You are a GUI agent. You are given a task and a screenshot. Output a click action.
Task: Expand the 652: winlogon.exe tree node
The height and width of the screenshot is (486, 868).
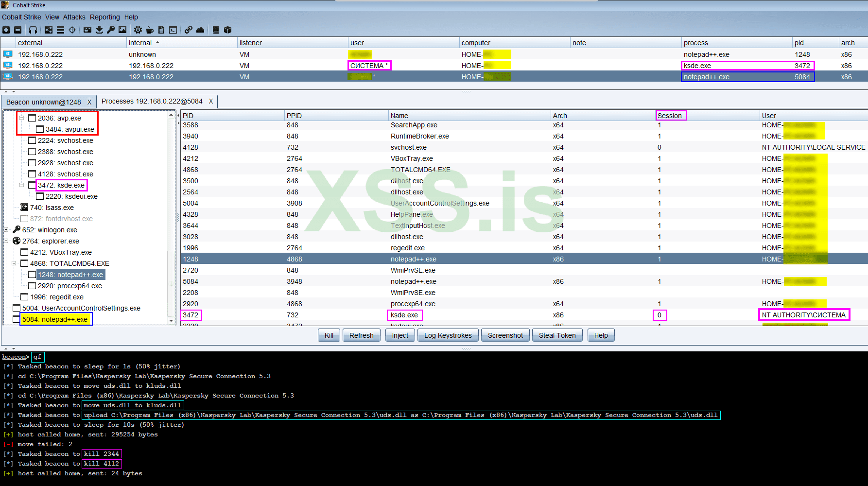[x=6, y=230]
